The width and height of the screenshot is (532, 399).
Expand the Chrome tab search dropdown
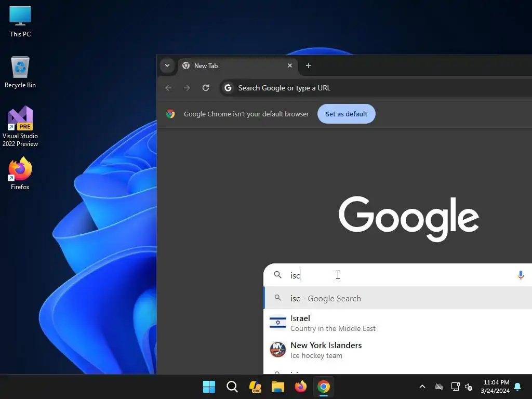click(167, 65)
